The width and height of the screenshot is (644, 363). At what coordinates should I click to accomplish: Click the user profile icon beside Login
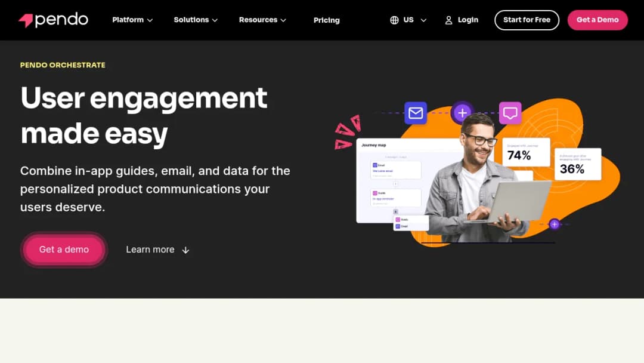pyautogui.click(x=448, y=20)
